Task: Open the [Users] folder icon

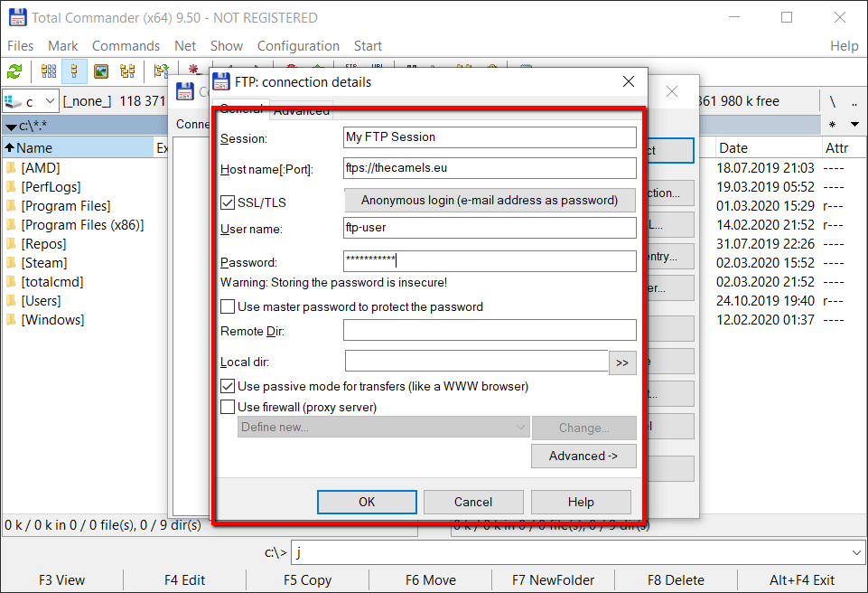Action: (11, 301)
